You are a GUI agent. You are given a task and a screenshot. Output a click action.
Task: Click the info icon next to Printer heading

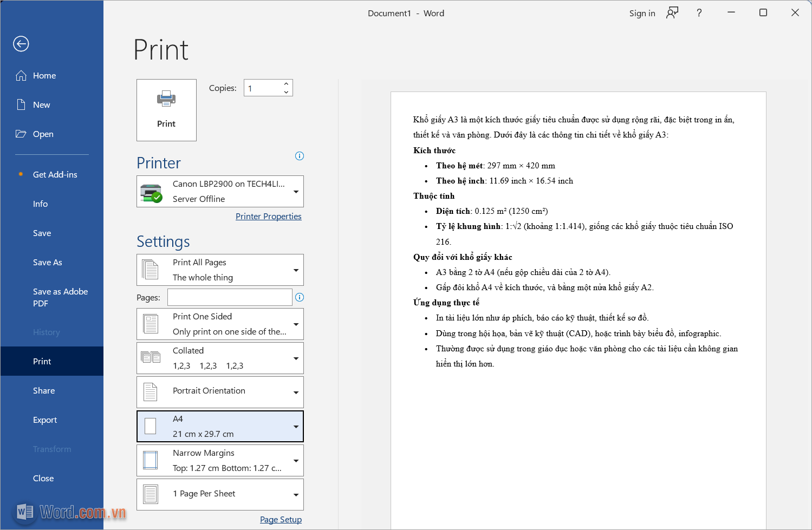click(300, 156)
